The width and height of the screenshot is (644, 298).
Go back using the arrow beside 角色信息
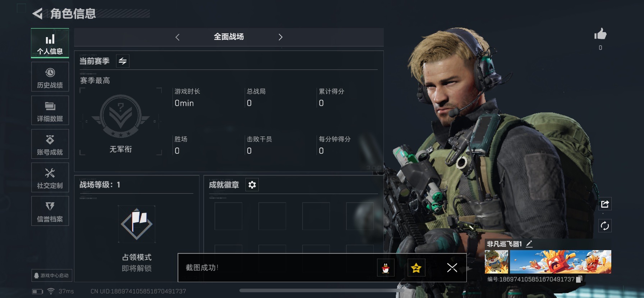point(37,14)
